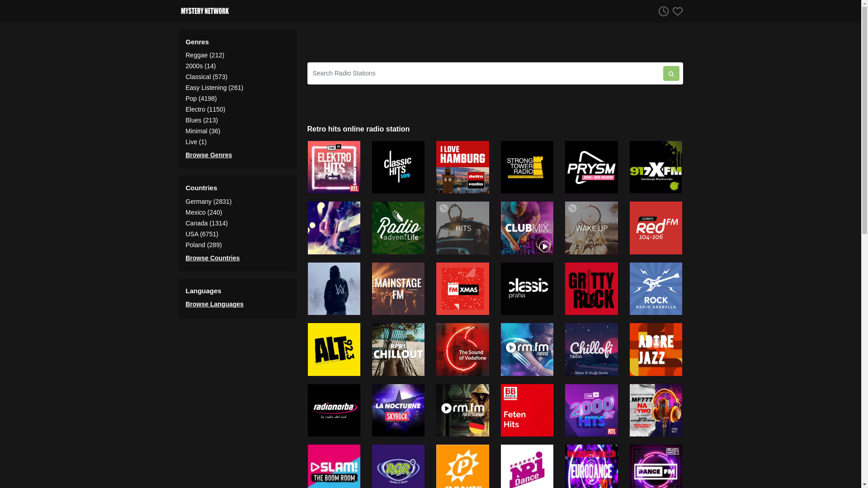Filter by Germany (2831)

click(208, 202)
